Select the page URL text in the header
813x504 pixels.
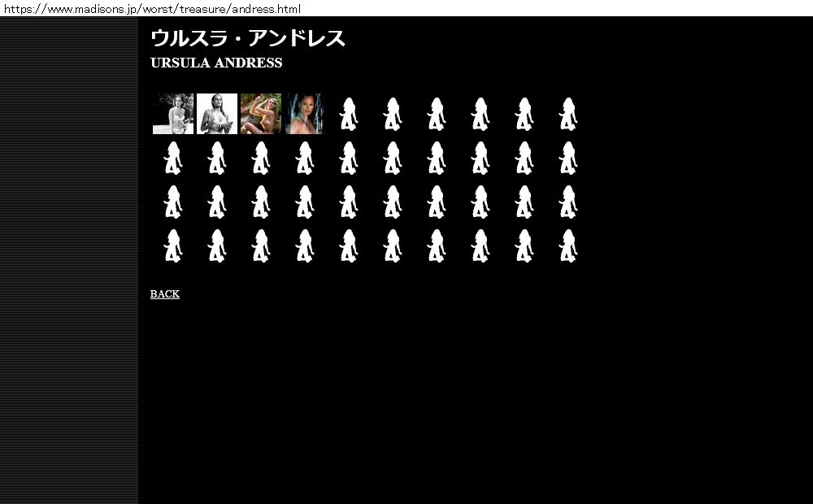(153, 9)
